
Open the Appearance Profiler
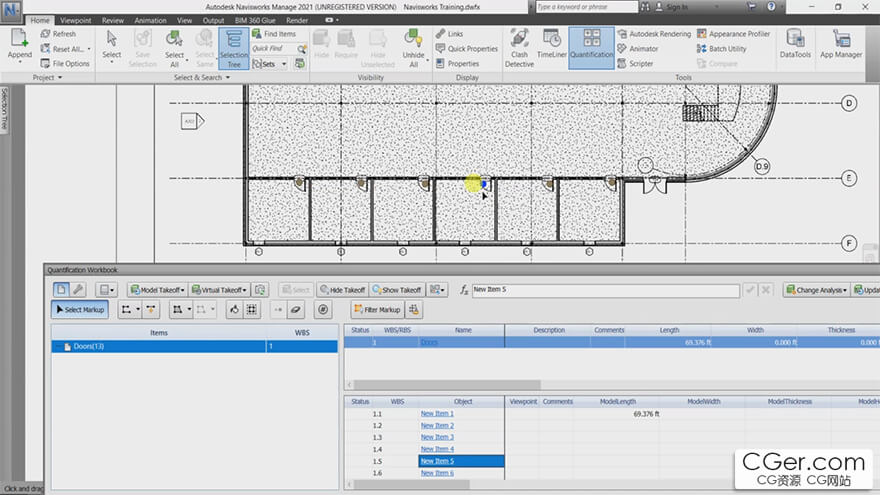[734, 34]
